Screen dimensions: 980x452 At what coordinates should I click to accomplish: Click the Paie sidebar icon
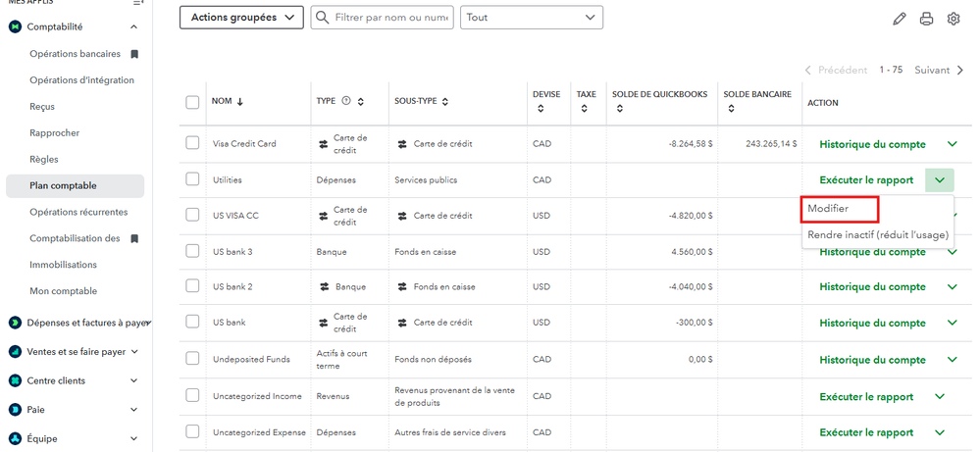click(x=15, y=409)
